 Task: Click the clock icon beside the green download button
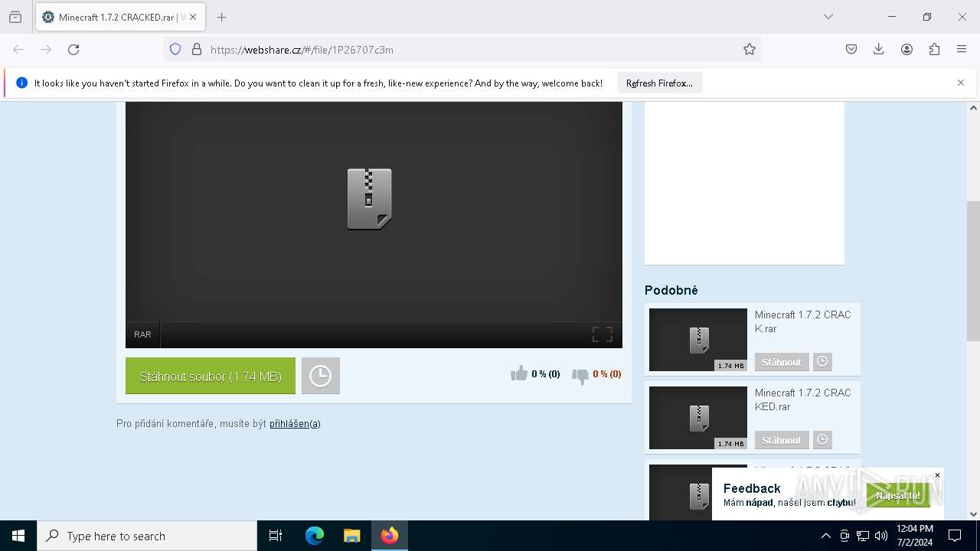tap(320, 376)
